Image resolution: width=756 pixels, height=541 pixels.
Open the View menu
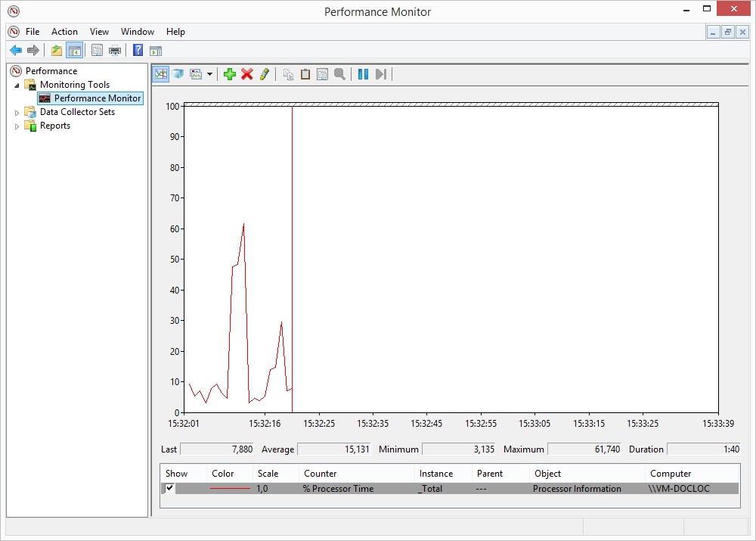point(99,32)
